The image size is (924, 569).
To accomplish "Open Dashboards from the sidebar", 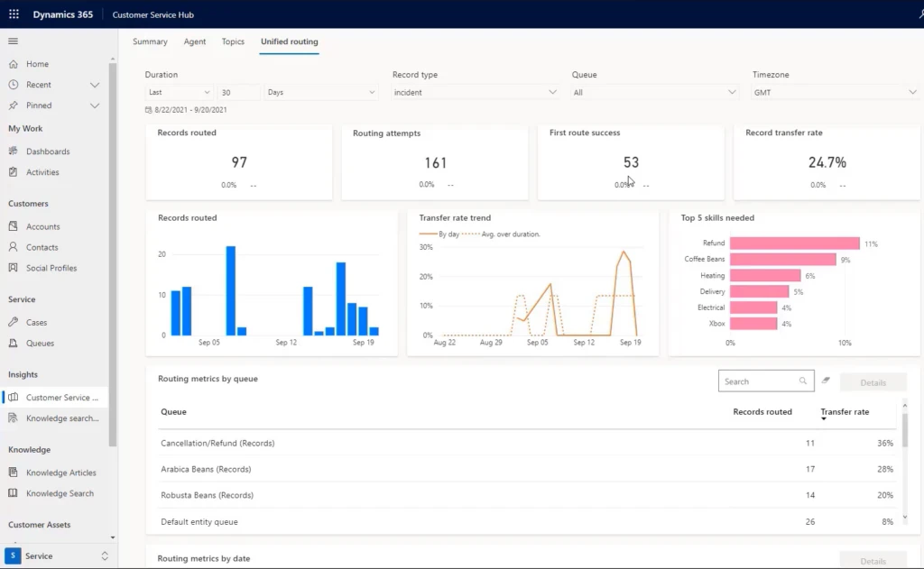I will pos(48,151).
